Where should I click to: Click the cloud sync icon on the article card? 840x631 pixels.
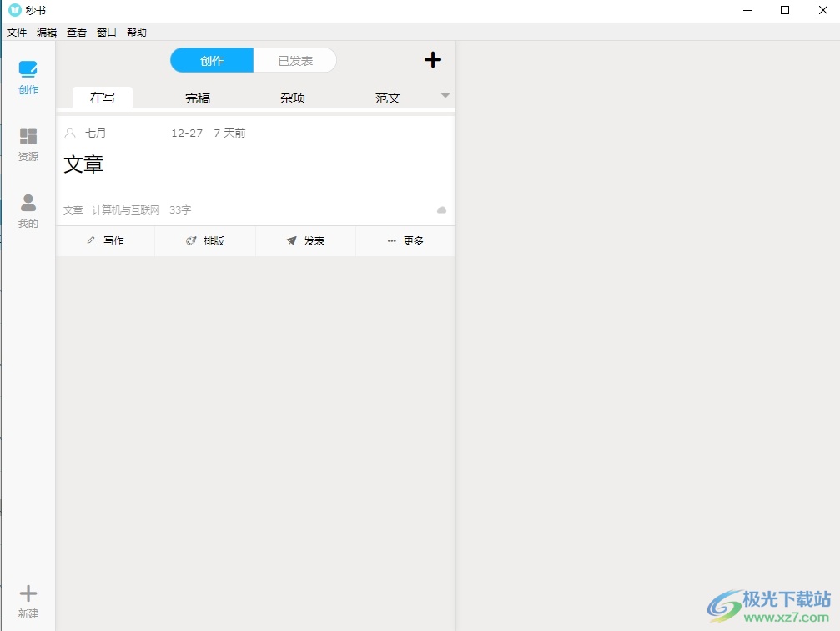click(x=442, y=210)
